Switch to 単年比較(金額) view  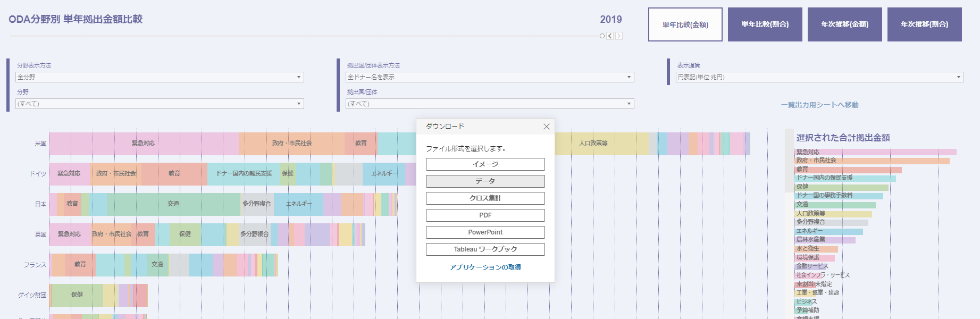(x=685, y=24)
